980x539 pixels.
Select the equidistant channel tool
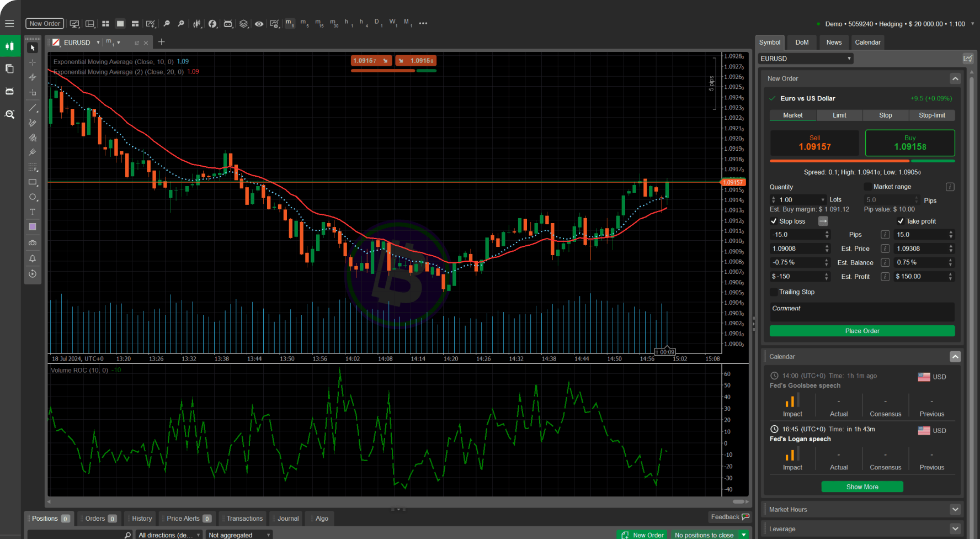click(33, 138)
